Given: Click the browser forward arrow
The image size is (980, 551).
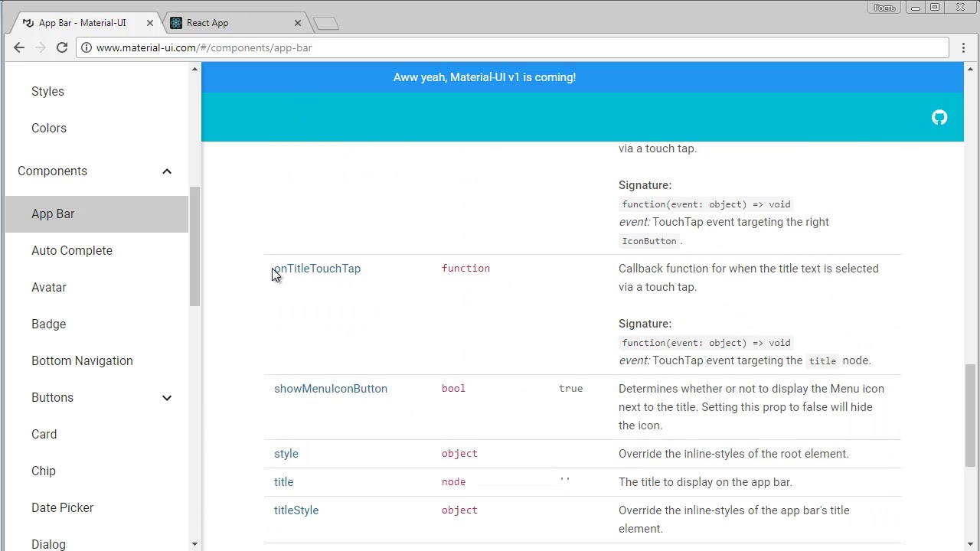Looking at the screenshot, I should pos(41,47).
